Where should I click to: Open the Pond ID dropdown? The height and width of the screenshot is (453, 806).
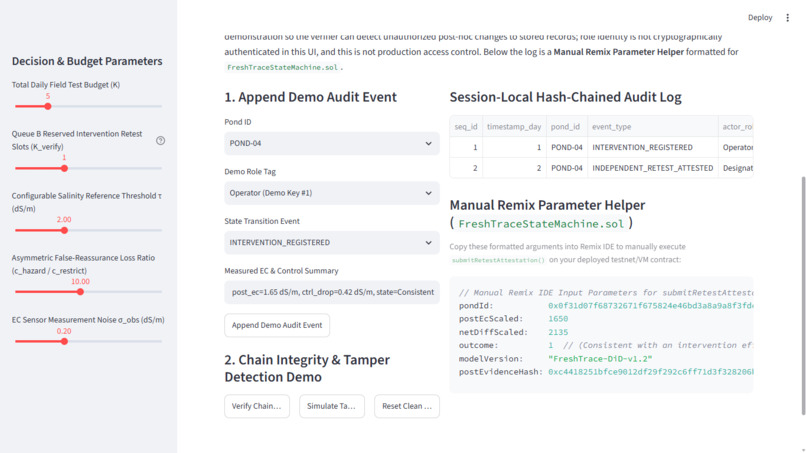tap(332, 143)
